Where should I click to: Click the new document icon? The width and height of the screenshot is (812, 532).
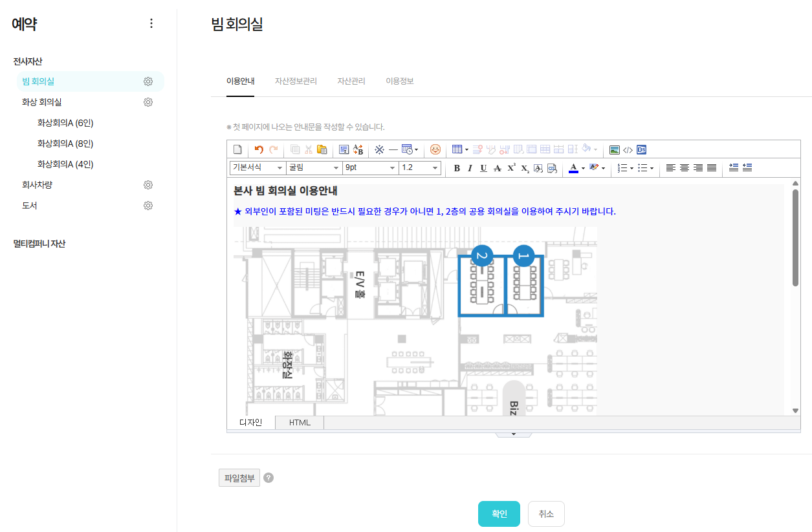point(237,149)
